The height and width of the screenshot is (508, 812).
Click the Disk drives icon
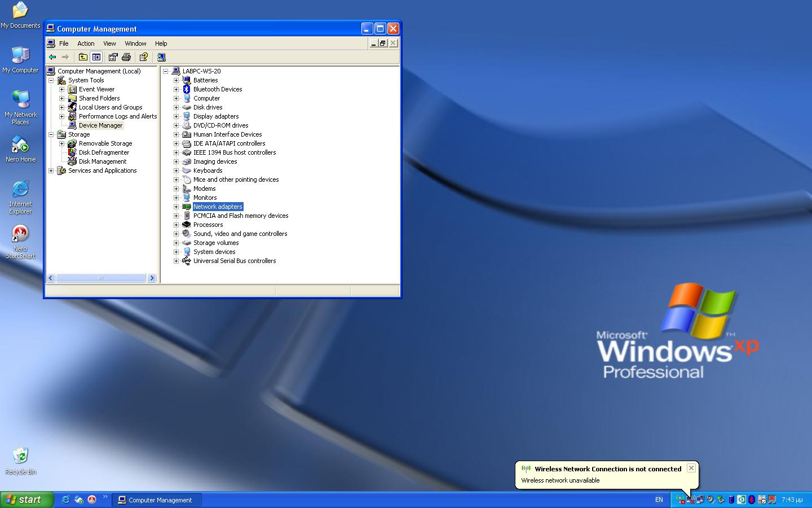pyautogui.click(x=187, y=107)
